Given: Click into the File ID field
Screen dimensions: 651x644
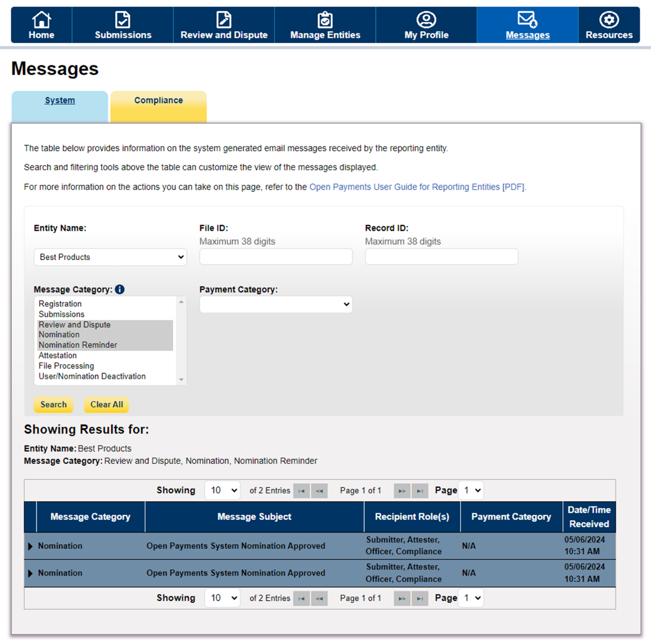Looking at the screenshot, I should 276,256.
